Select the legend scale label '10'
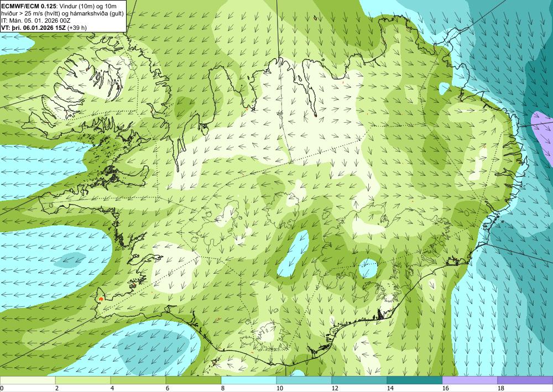 tap(279, 388)
